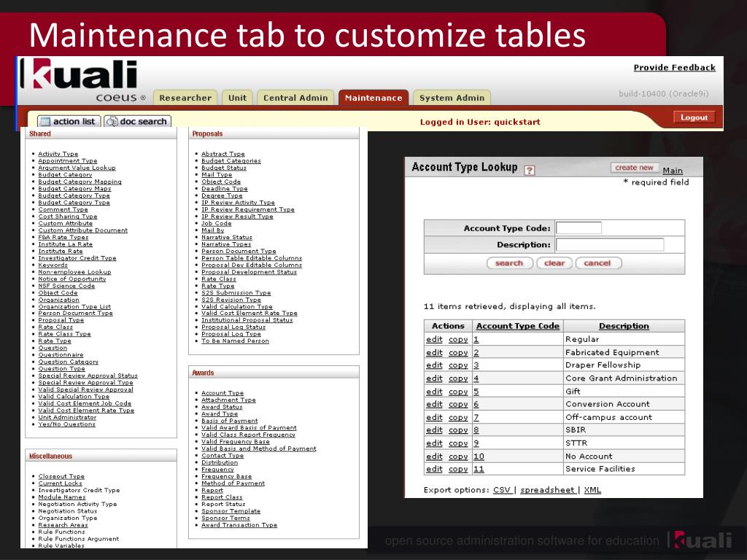Viewport: 747px width, 560px height.
Task: Edit the Draper Fellowship row
Action: tap(434, 365)
